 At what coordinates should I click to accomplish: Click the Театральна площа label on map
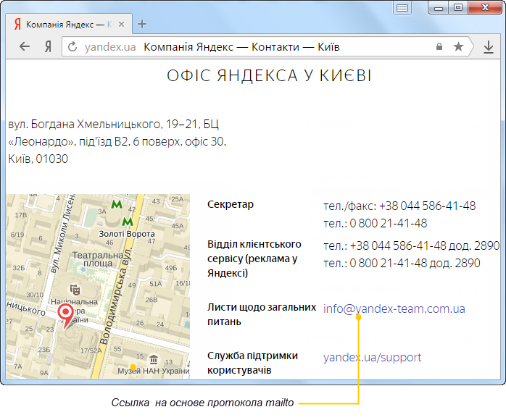coord(98,259)
